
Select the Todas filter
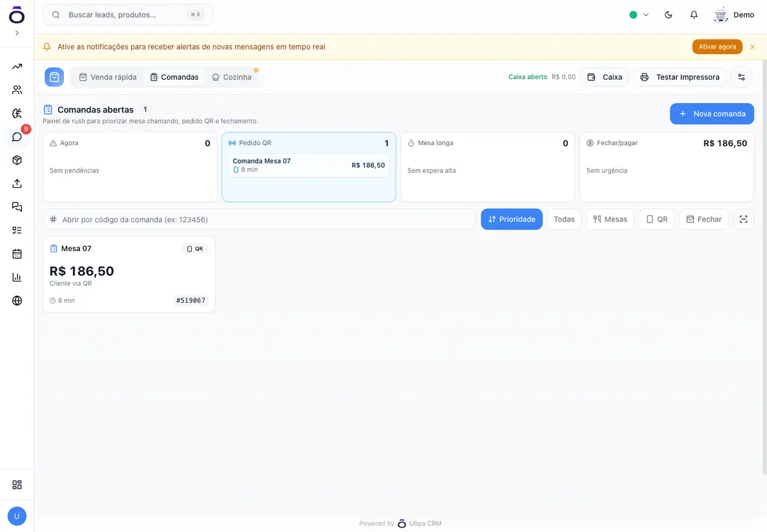[564, 219]
